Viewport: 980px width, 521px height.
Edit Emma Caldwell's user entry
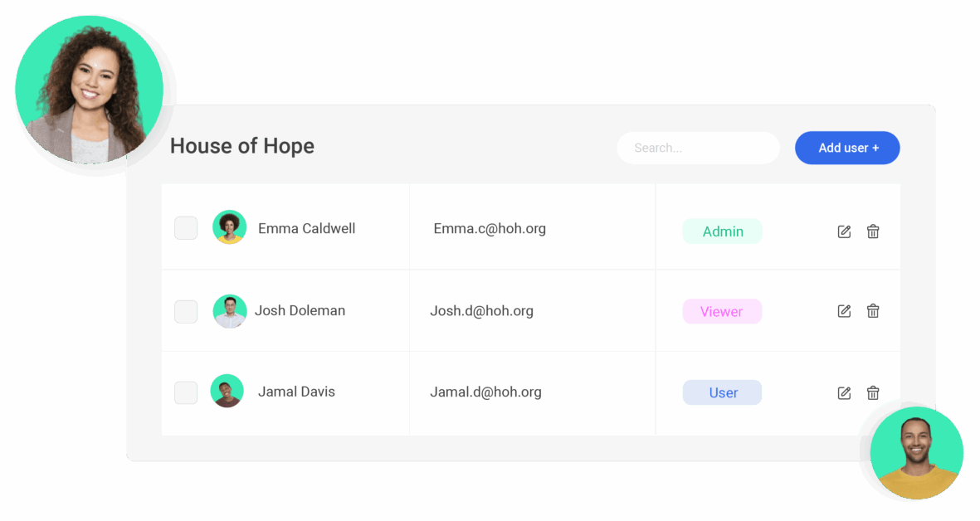coord(844,231)
